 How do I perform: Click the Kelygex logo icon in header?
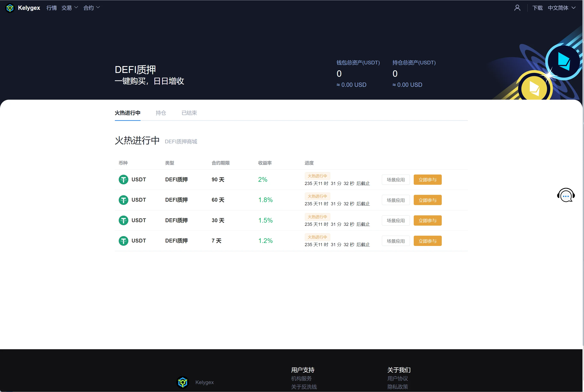point(10,8)
